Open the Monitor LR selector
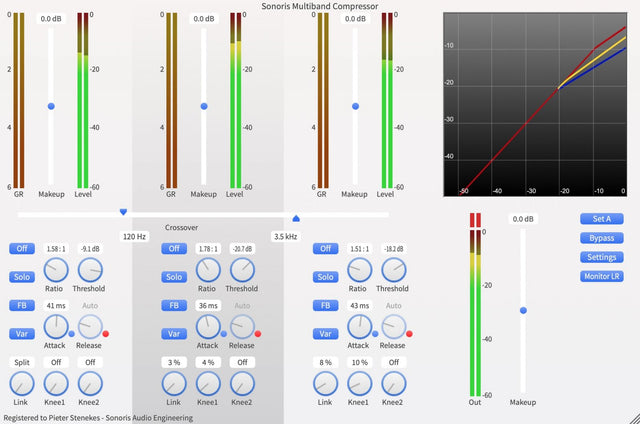Image resolution: width=640 pixels, height=424 pixels. click(x=602, y=276)
